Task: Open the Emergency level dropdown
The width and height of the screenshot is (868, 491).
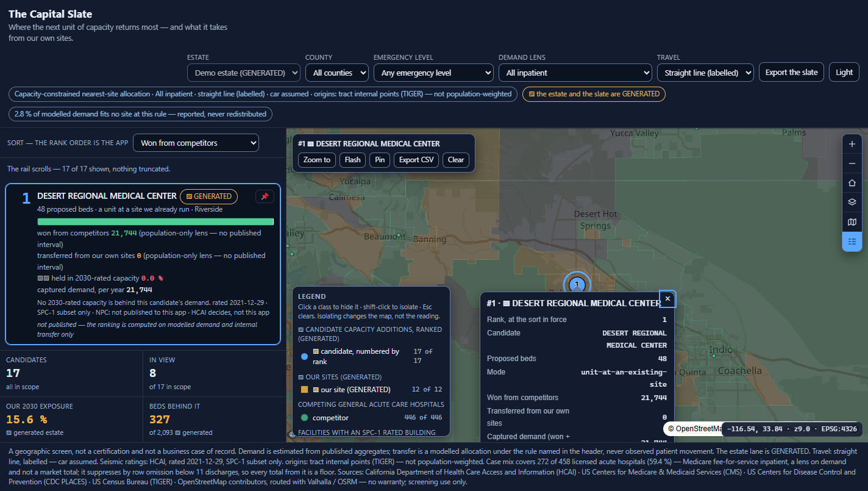Action: tap(433, 73)
